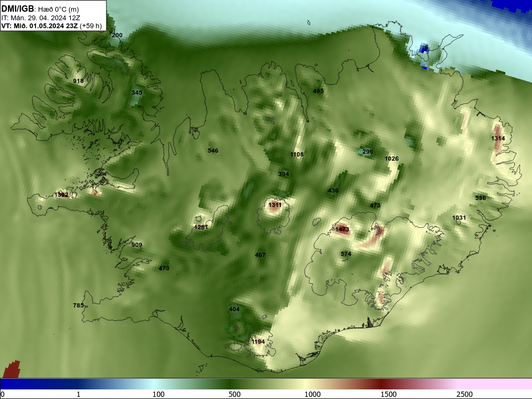Click the legend label 500
Screen dimensions: 532x399
click(x=235, y=394)
